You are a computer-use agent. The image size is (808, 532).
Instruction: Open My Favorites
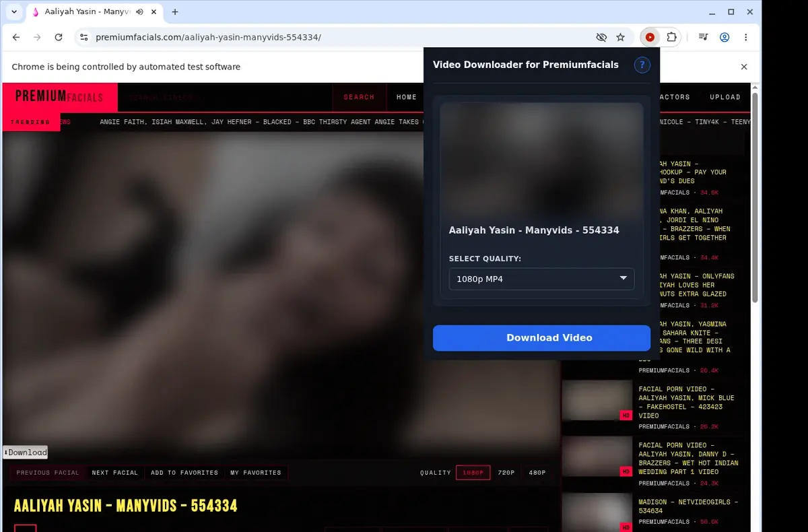pos(256,473)
